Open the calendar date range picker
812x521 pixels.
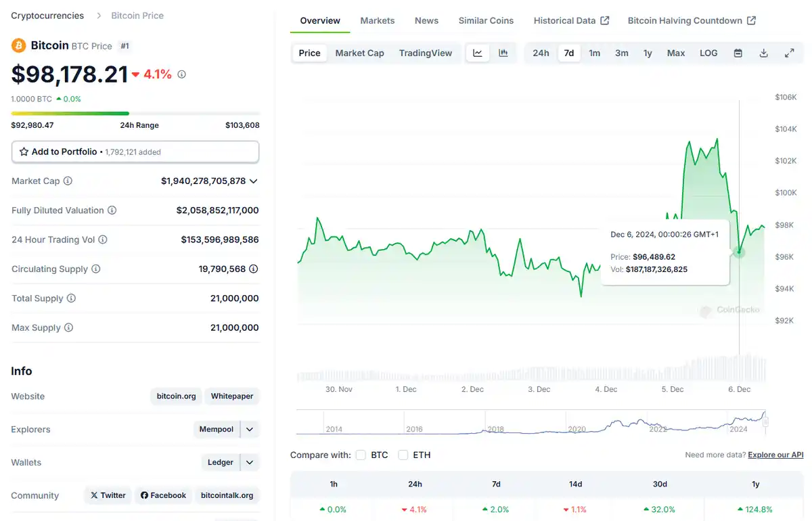(x=738, y=53)
